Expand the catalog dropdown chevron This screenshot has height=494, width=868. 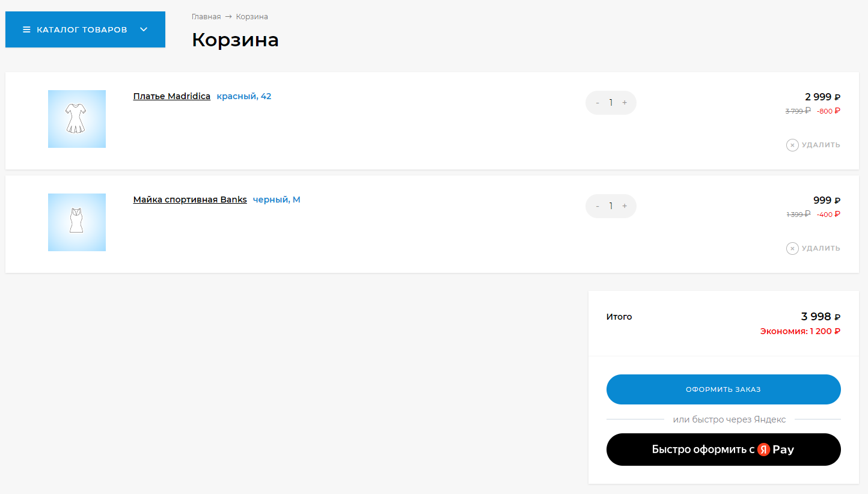pos(144,29)
